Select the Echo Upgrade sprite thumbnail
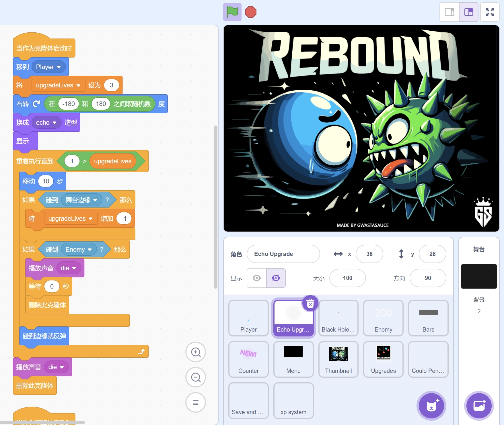 click(293, 318)
